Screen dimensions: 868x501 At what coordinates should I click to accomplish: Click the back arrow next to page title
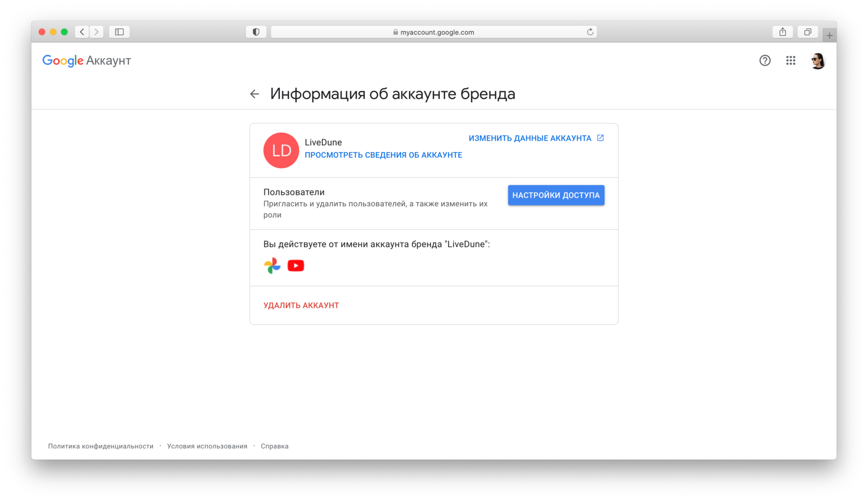(x=254, y=94)
